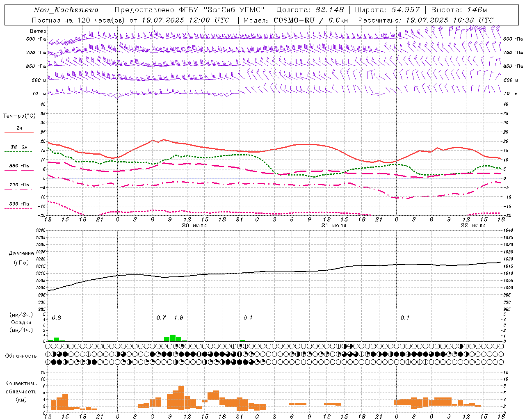This screenshot has width=525, height=420.
Task: Click the forecast start time 19.07.2025 12:00 UTC
Action: [186, 20]
